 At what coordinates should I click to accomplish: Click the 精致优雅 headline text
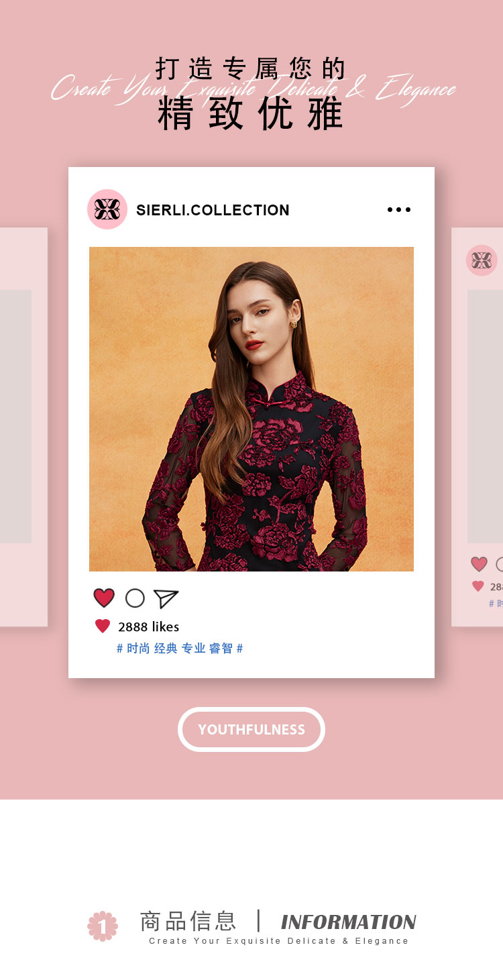click(x=251, y=114)
